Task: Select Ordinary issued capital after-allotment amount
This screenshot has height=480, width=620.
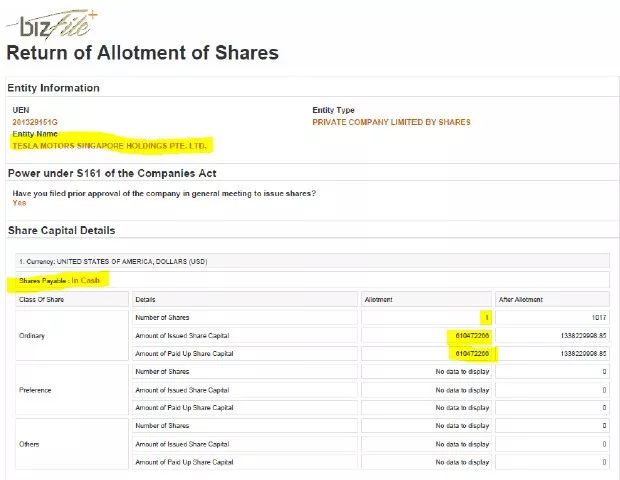Action: [583, 336]
